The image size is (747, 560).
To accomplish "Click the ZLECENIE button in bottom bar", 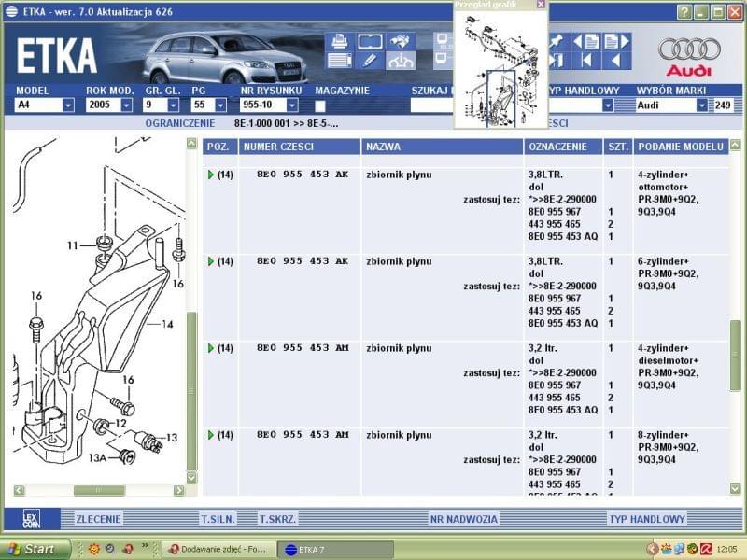I will (x=98, y=519).
